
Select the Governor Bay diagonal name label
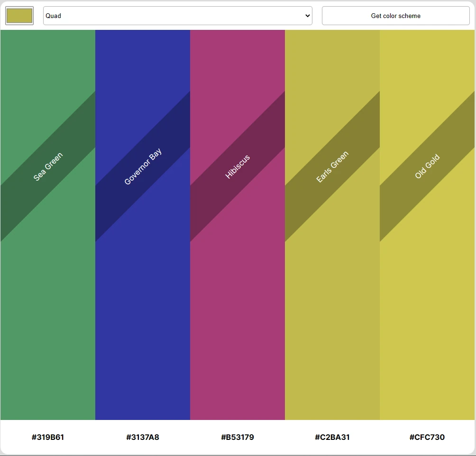point(143,166)
